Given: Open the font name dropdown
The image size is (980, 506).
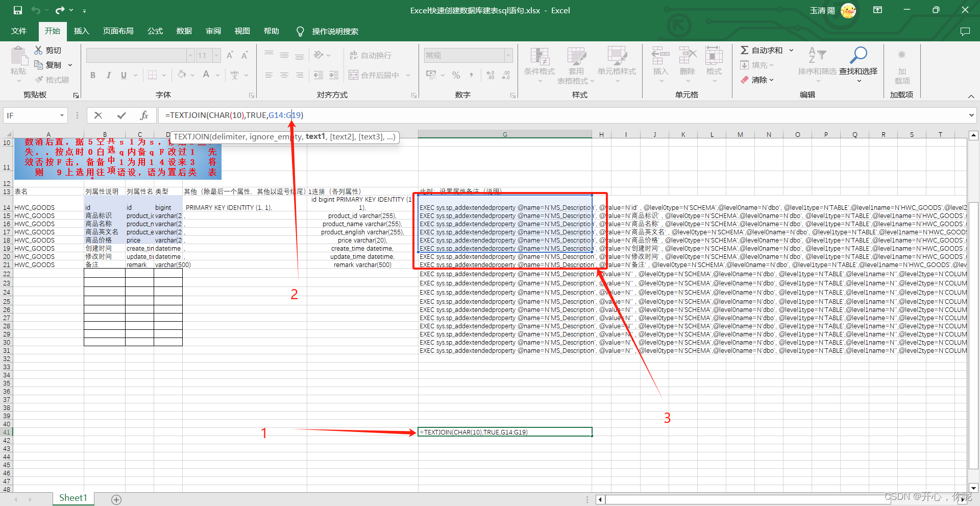Looking at the screenshot, I should [190, 55].
